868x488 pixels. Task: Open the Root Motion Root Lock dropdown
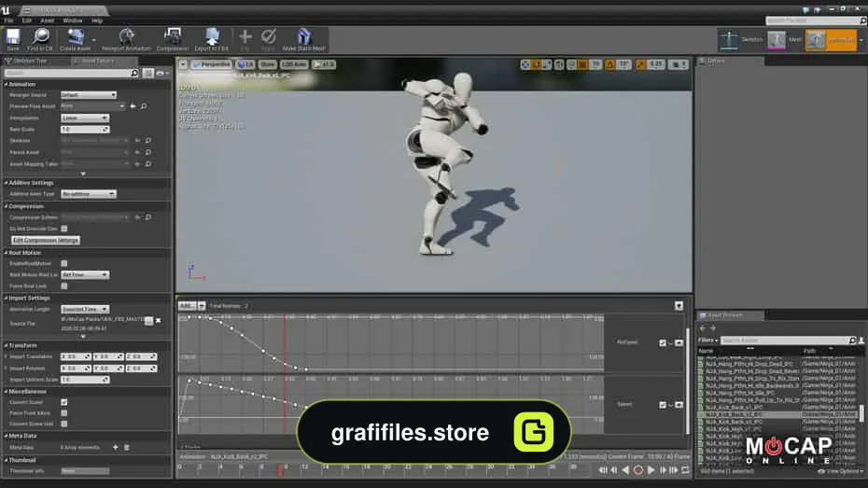(85, 275)
